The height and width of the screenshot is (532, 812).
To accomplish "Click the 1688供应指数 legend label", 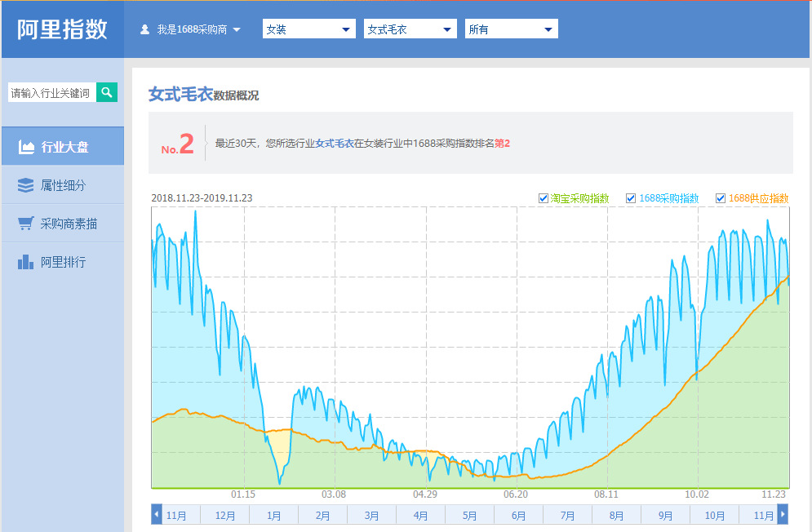I will [x=759, y=198].
